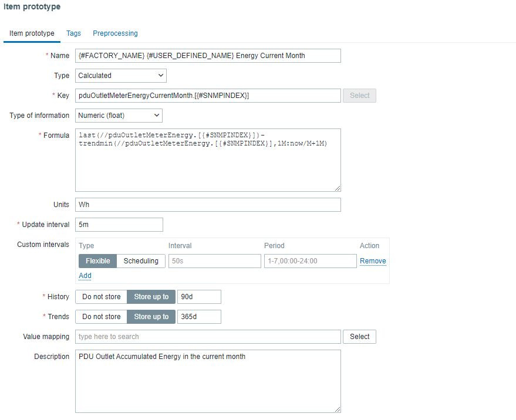Click Select button beside Value mapping
The image size is (516, 420).
click(x=359, y=337)
